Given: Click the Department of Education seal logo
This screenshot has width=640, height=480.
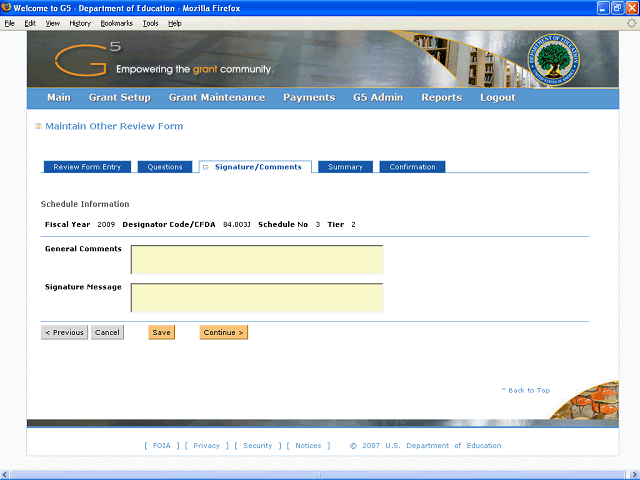Looking at the screenshot, I should point(553,60).
